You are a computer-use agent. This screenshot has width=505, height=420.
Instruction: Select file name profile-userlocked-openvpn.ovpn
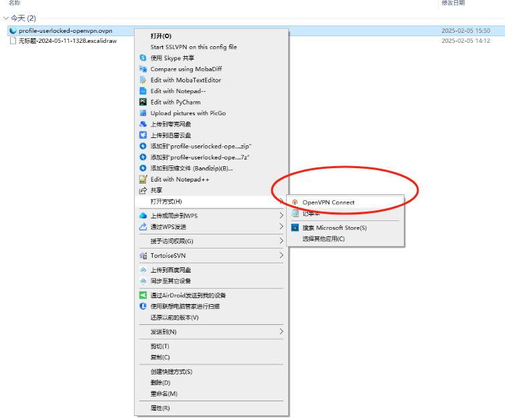point(66,31)
